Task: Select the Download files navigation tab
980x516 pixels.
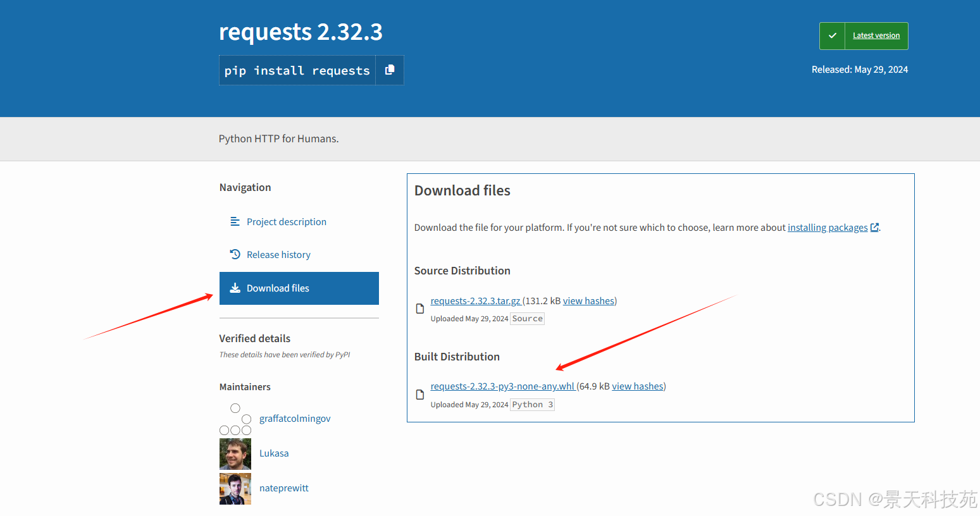Action: (x=299, y=288)
